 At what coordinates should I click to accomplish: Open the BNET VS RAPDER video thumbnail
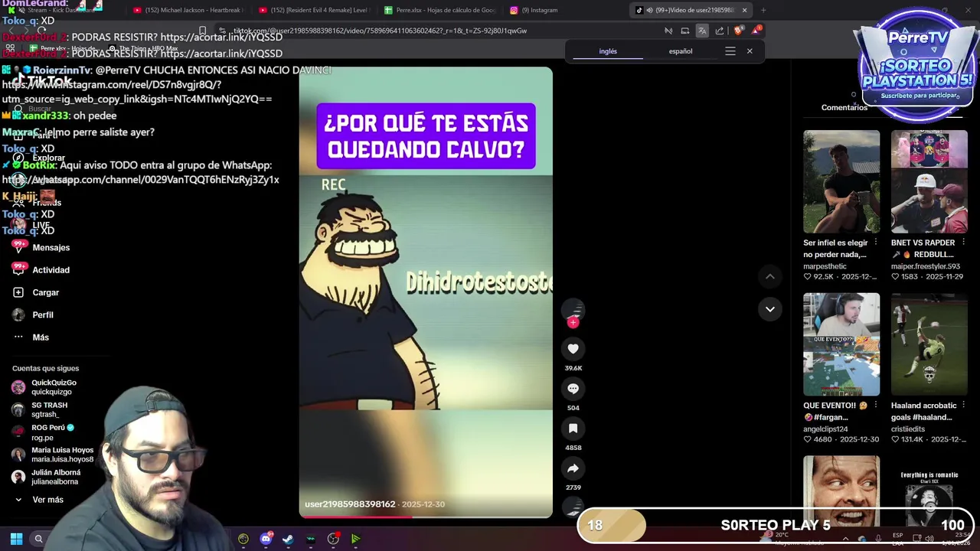[929, 181]
